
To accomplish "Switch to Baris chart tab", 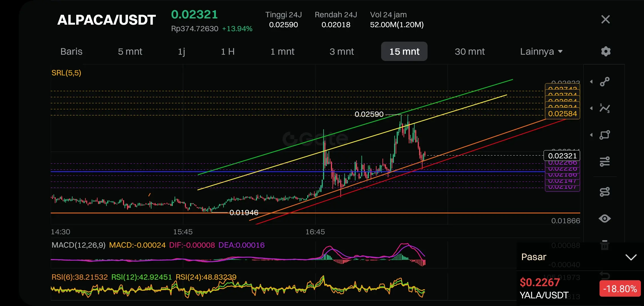I will [x=71, y=52].
